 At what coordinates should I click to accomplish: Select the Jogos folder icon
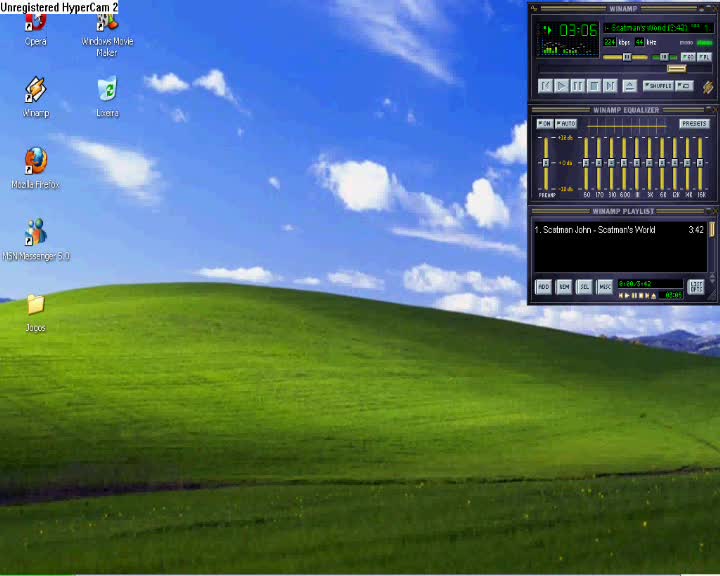(36, 313)
